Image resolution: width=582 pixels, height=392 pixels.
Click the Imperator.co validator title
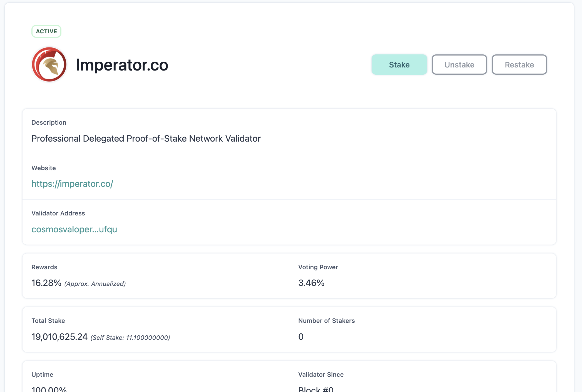click(122, 65)
